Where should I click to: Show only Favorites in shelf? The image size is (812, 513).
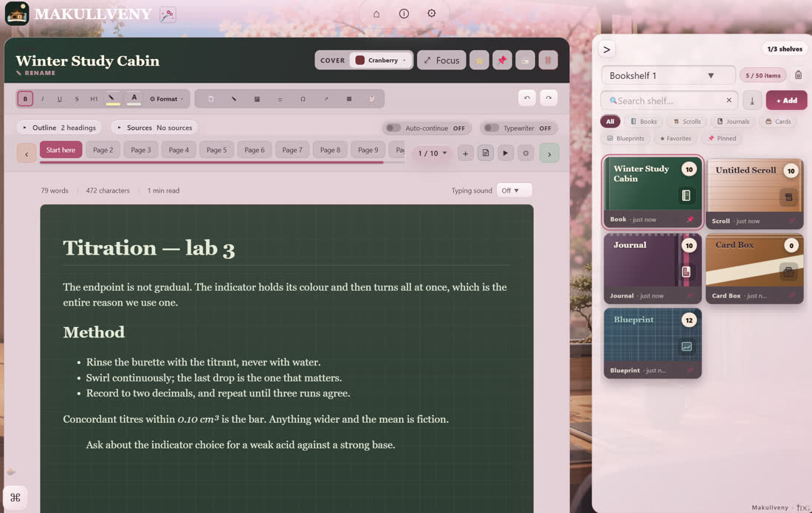675,138
